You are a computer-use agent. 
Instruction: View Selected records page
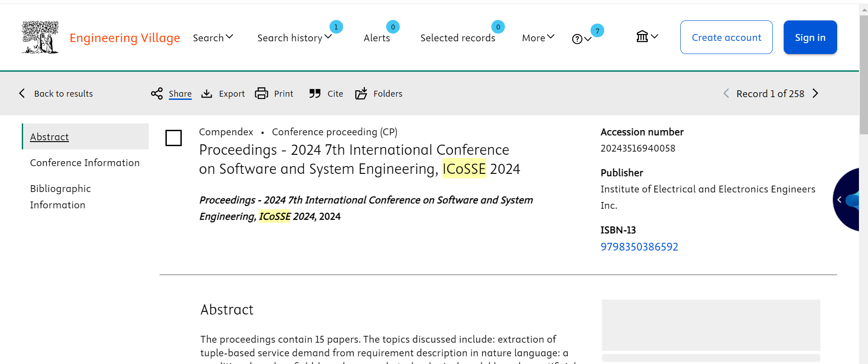(458, 38)
